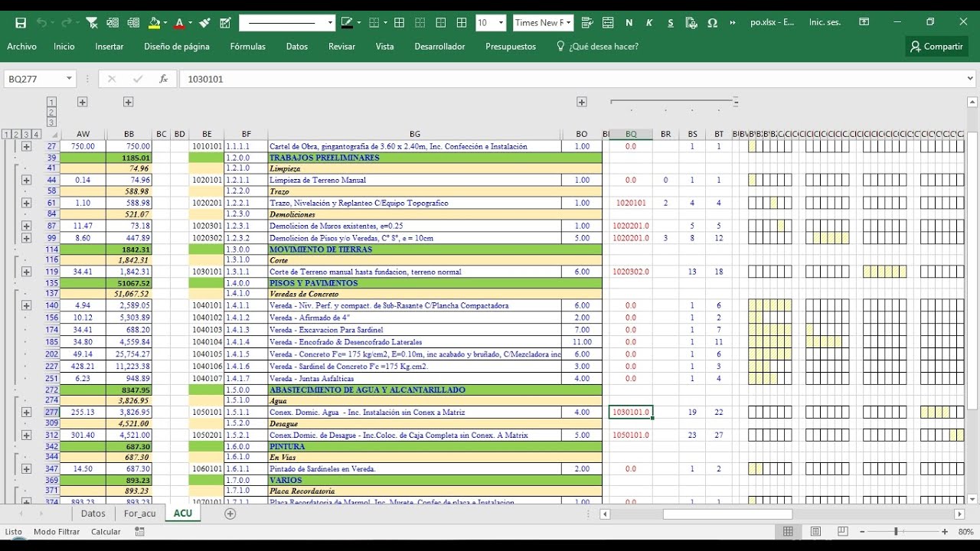
Task: Click the zoom out minus button
Action: tap(862, 532)
